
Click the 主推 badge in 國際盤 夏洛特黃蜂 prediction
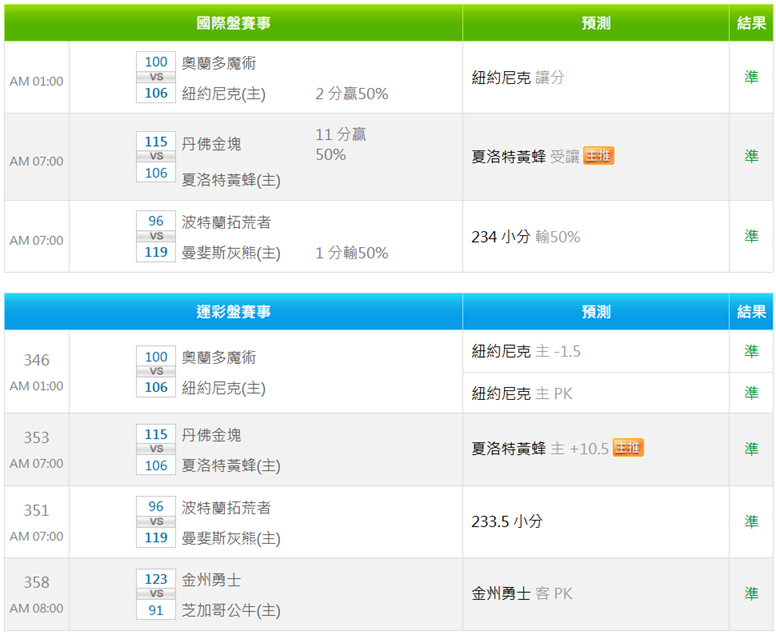(598, 156)
